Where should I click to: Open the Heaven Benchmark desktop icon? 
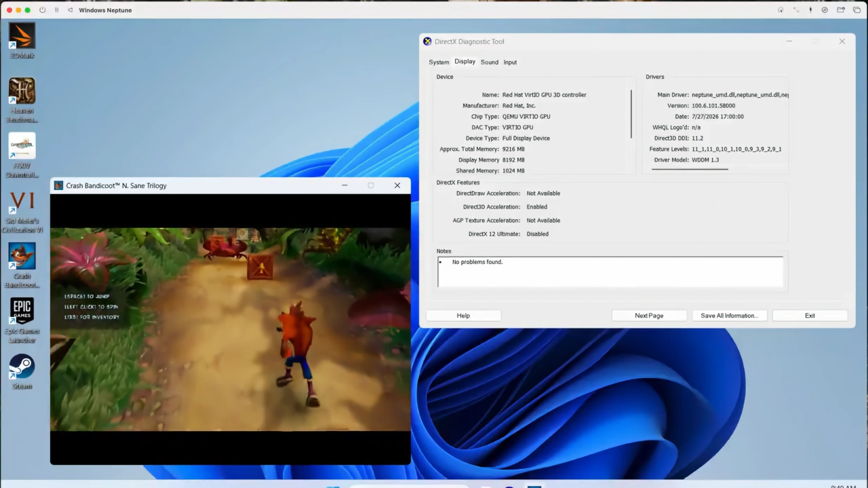[22, 100]
